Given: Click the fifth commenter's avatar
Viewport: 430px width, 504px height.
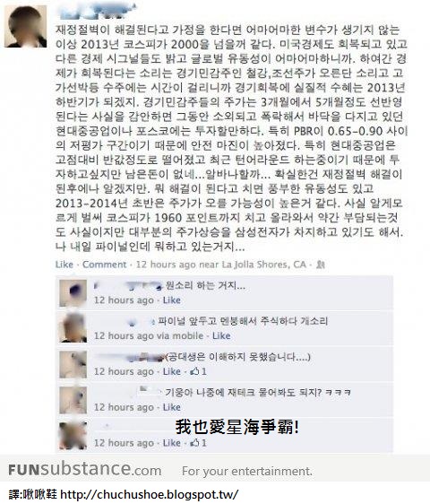Looking at the screenshot, I should (73, 436).
